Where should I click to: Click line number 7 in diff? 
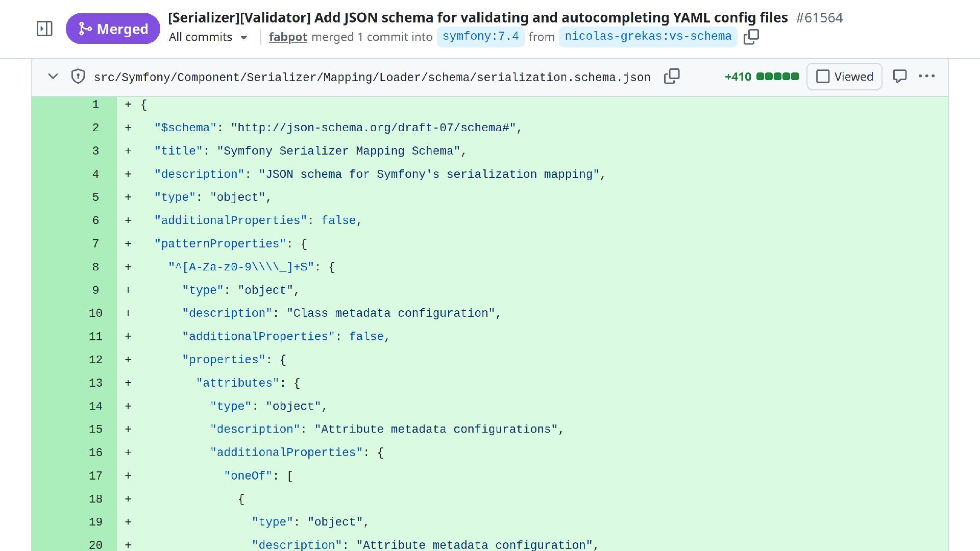(x=95, y=244)
